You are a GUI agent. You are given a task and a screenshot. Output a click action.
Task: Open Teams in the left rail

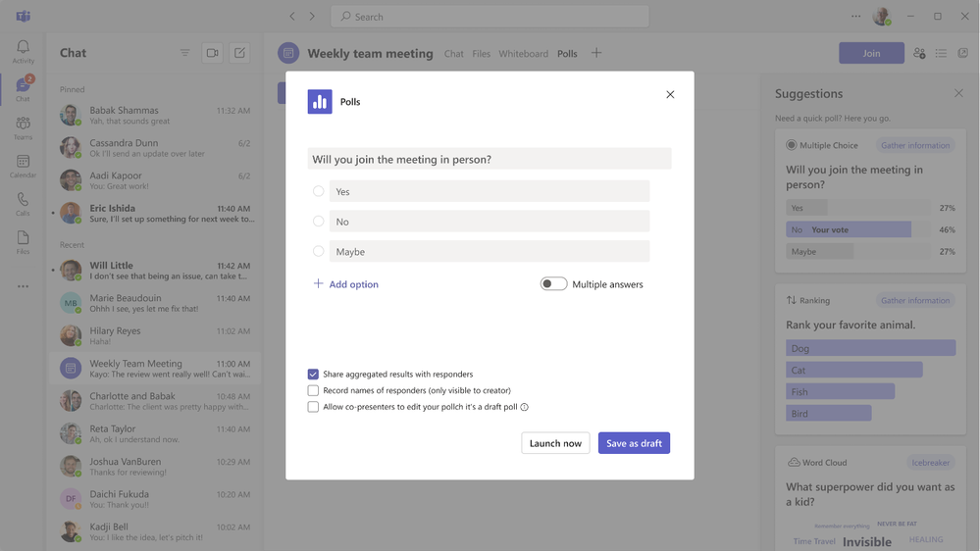(24, 127)
